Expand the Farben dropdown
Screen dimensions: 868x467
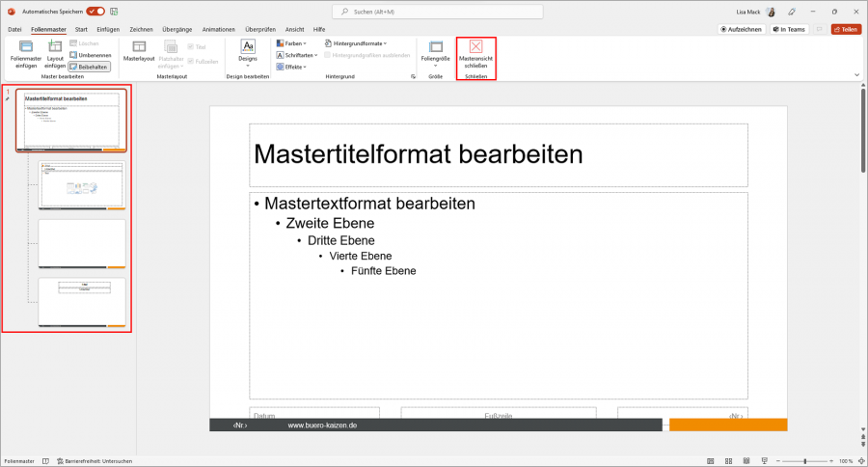coord(291,43)
